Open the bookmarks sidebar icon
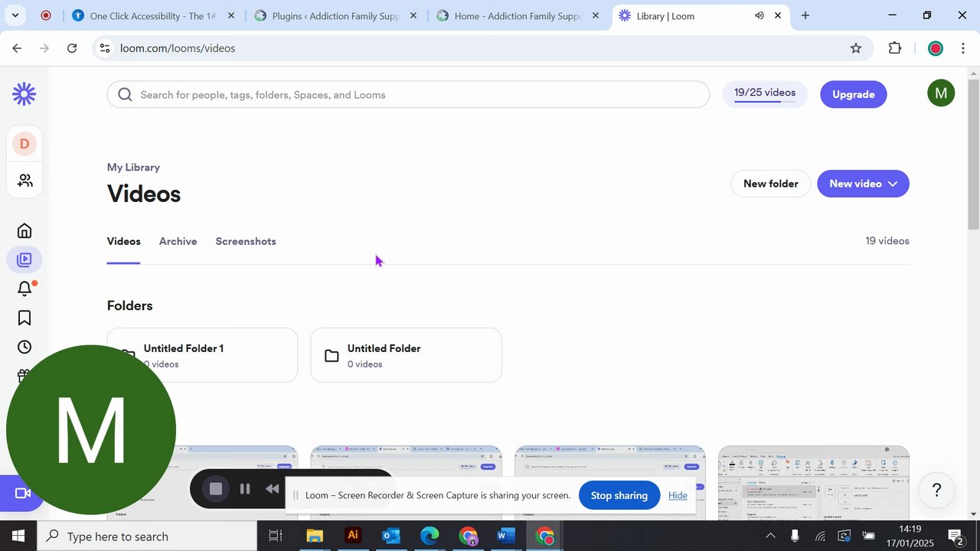Viewport: 980px width, 551px height. 24,318
